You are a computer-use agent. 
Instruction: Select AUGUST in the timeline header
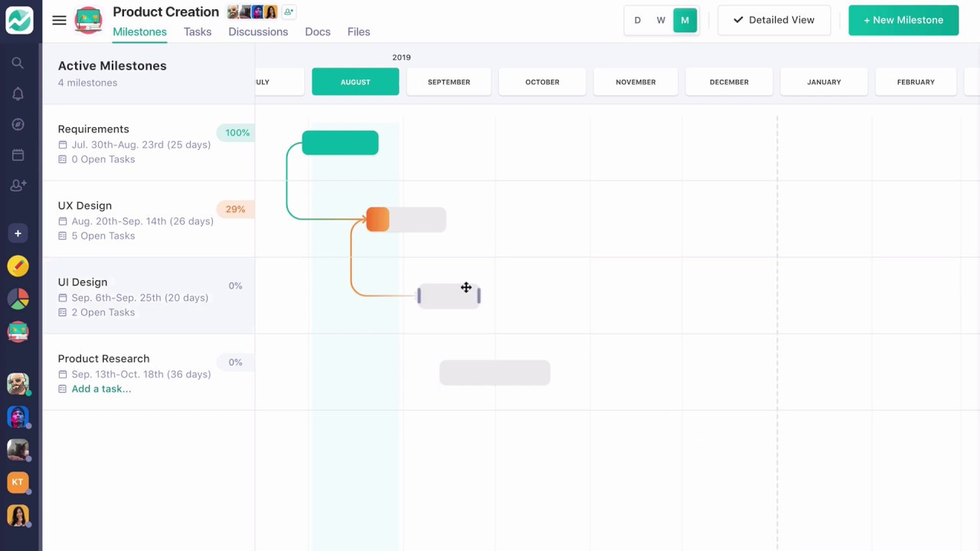tap(355, 82)
